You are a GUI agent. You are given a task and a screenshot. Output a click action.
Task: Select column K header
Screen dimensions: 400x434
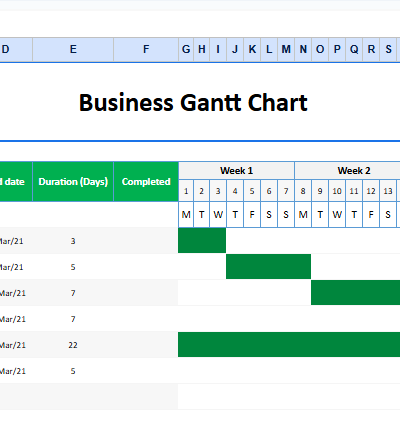[252, 50]
